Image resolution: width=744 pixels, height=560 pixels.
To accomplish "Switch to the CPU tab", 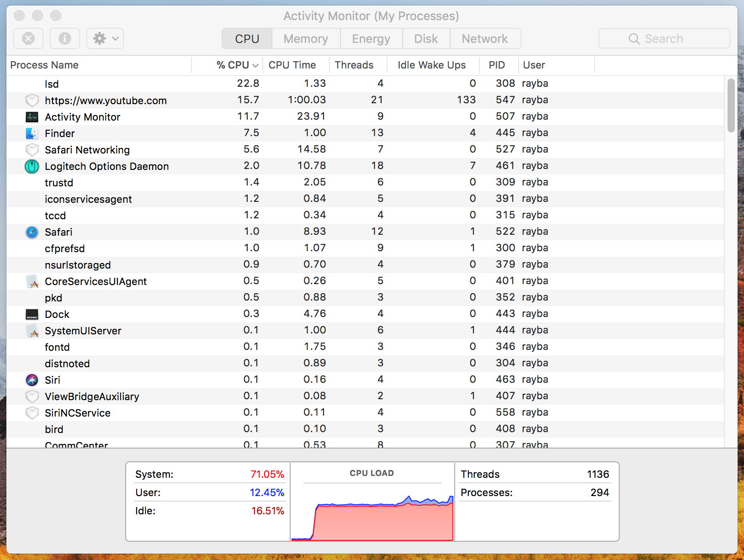I will pos(247,39).
